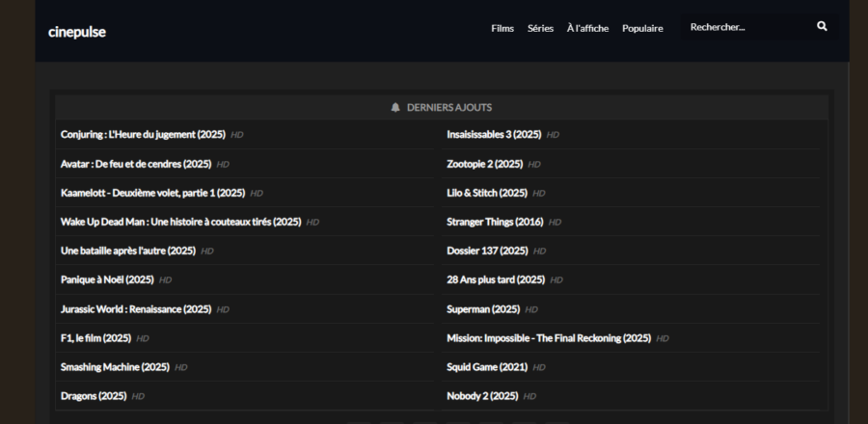Select Nobody 2 (2025)

[482, 396]
